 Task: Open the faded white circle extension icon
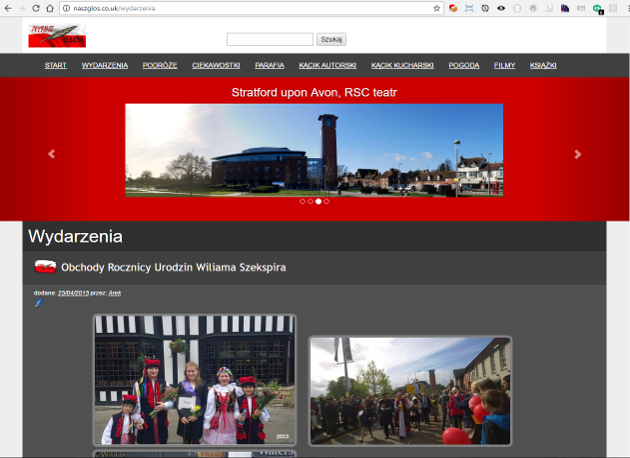(517, 8)
